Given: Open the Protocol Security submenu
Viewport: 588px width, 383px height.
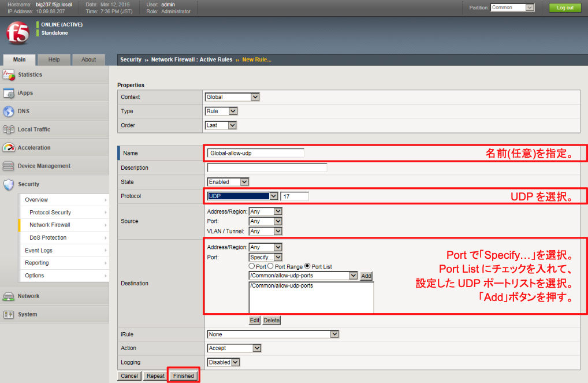Looking at the screenshot, I should (64, 213).
